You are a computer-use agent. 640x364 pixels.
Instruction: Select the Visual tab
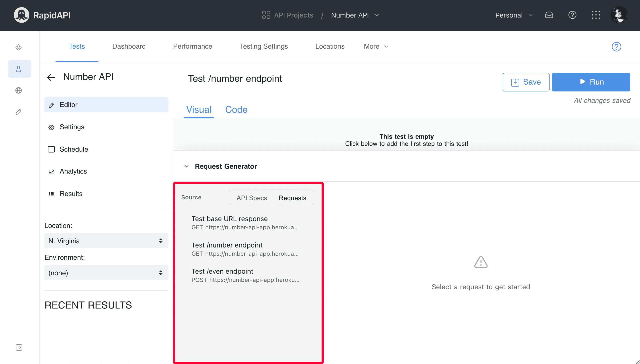(199, 110)
